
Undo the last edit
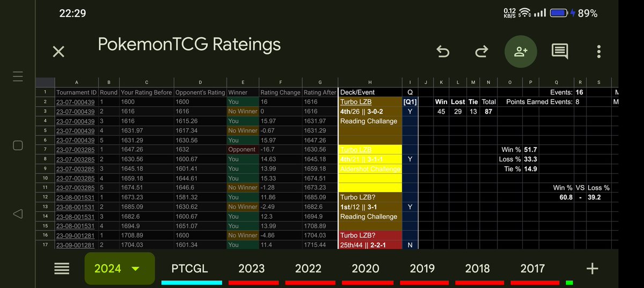pos(443,51)
